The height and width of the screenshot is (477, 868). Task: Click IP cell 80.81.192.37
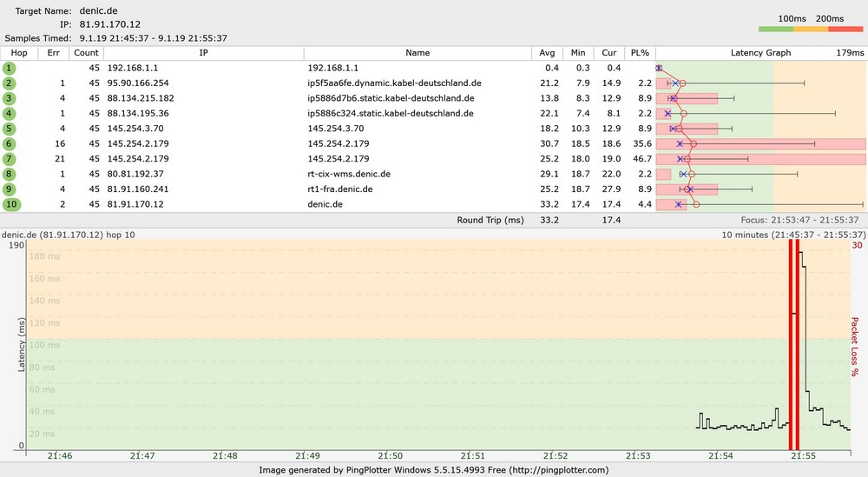(x=135, y=174)
